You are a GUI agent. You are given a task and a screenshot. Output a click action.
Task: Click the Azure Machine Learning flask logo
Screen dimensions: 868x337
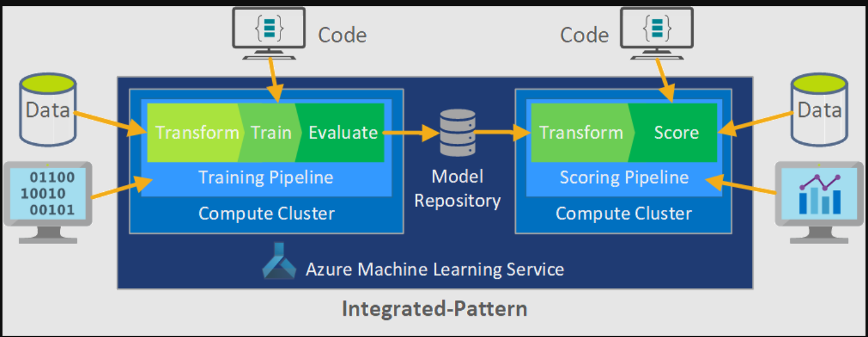click(x=280, y=261)
